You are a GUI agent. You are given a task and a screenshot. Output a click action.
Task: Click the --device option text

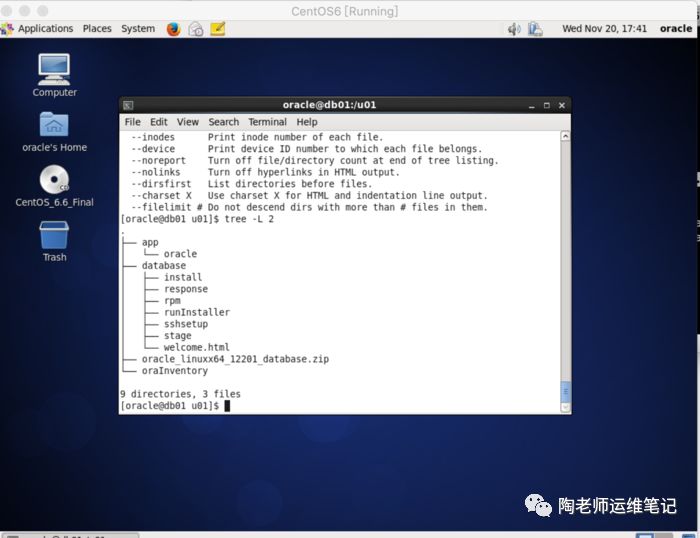coord(153,149)
